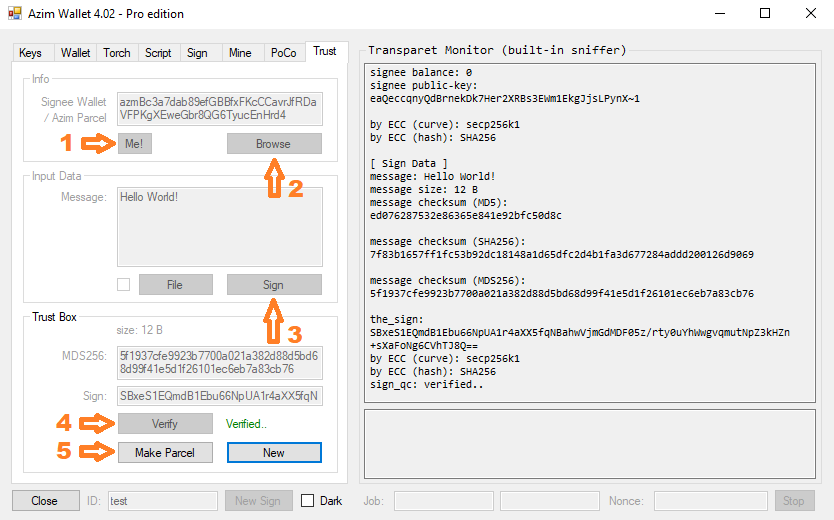Click the SHA256 checksum value 7f83b1657ff1...
This screenshot has height=520, width=834.
(x=562, y=254)
